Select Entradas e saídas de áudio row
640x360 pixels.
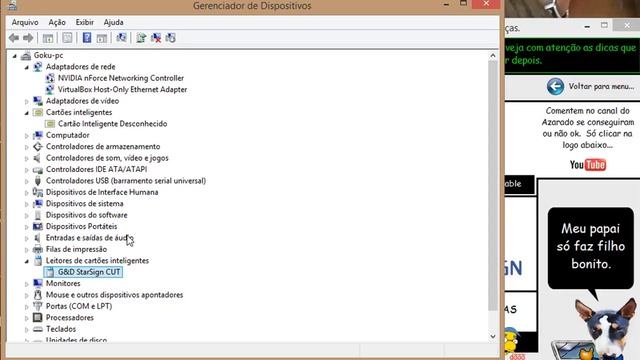[x=89, y=238]
